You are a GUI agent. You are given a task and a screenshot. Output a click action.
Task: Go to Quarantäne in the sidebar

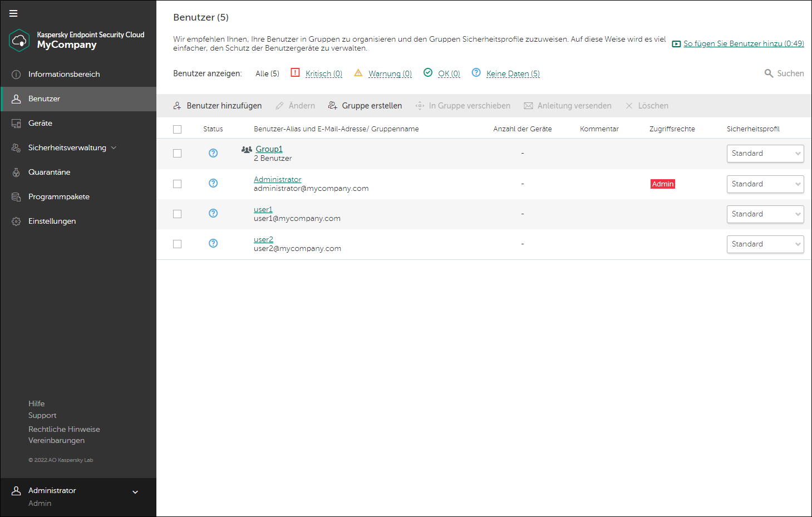coord(49,172)
